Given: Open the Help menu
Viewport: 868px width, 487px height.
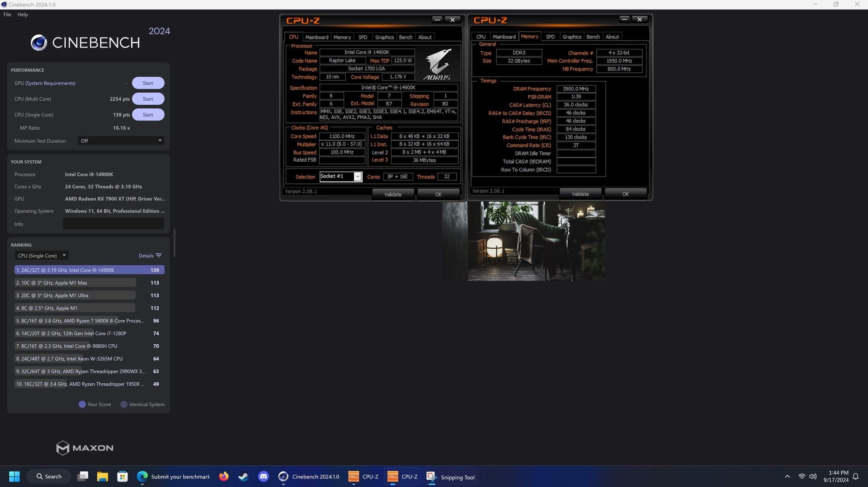Looking at the screenshot, I should (x=23, y=14).
